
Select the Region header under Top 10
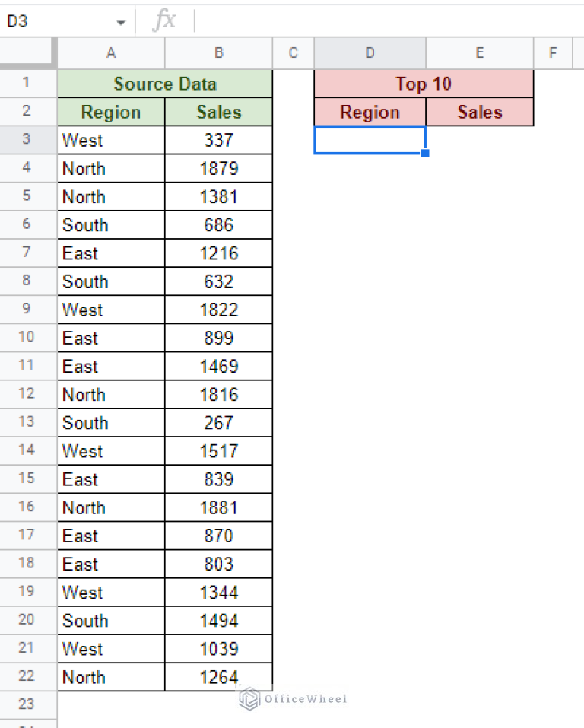370,112
